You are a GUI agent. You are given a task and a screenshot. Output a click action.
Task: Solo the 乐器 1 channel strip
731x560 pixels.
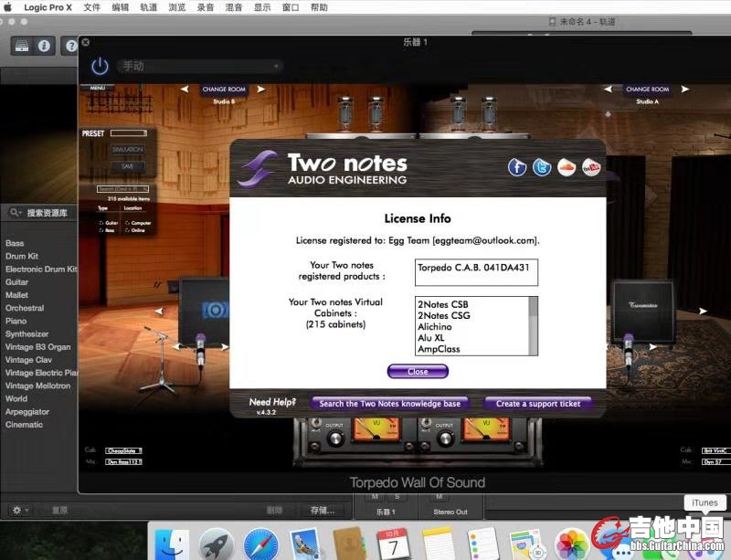[x=397, y=496]
